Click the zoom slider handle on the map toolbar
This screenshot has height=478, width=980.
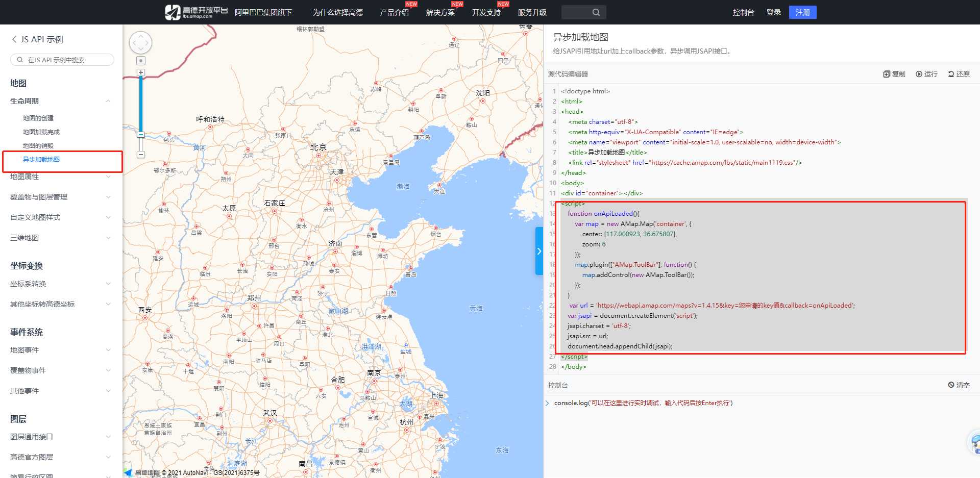tap(141, 135)
